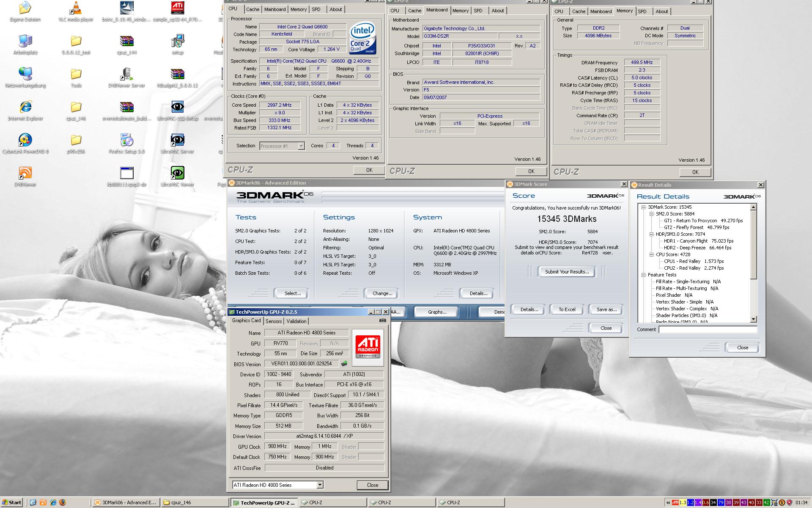Open ttBudget2_5.0.0.12 archive
The height and width of the screenshot is (508, 812).
178,77
